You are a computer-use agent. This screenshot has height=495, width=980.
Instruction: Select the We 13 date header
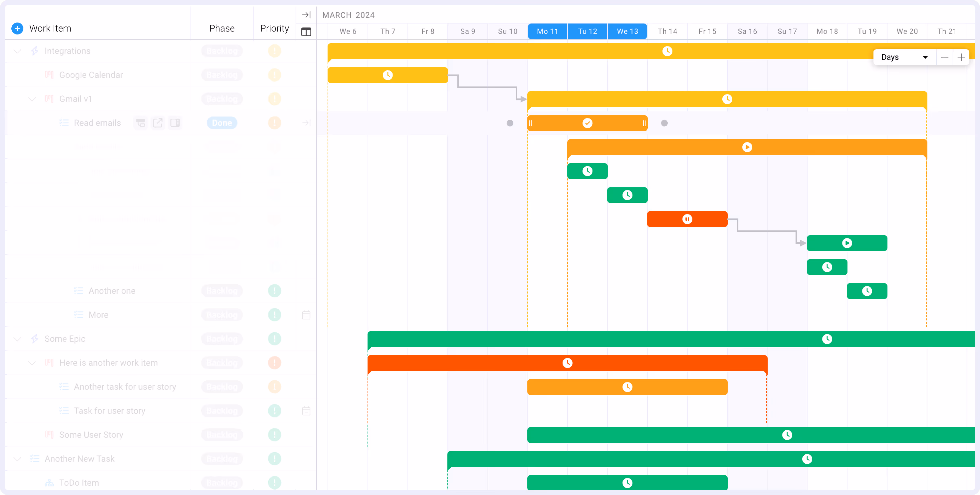[x=627, y=31]
